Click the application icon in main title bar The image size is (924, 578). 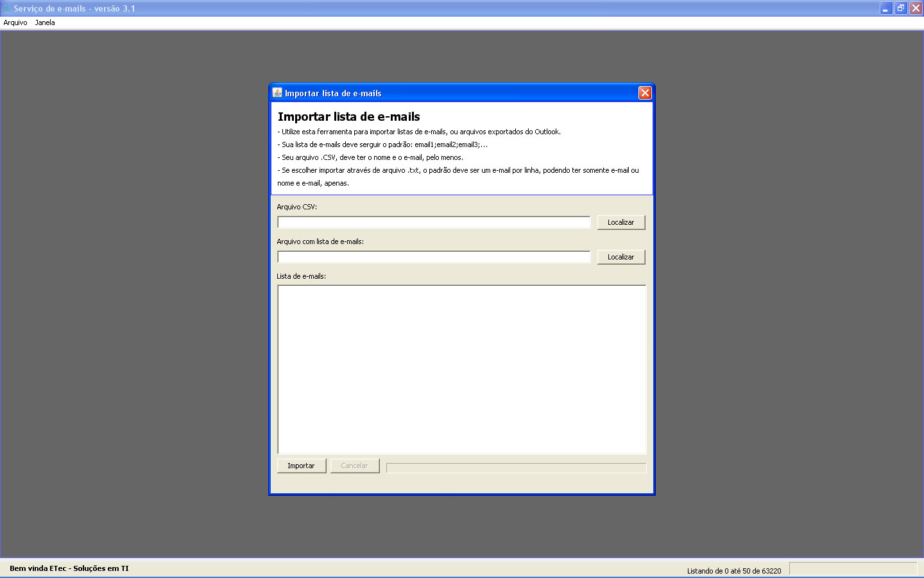click(6, 8)
